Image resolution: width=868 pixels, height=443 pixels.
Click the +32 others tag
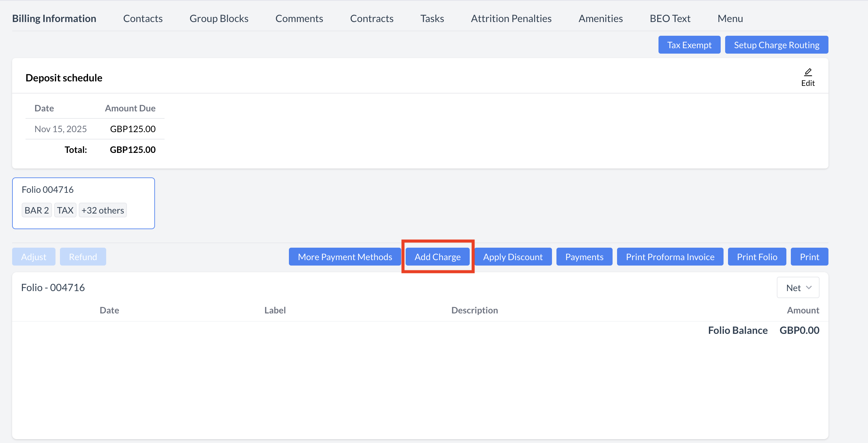pyautogui.click(x=102, y=210)
